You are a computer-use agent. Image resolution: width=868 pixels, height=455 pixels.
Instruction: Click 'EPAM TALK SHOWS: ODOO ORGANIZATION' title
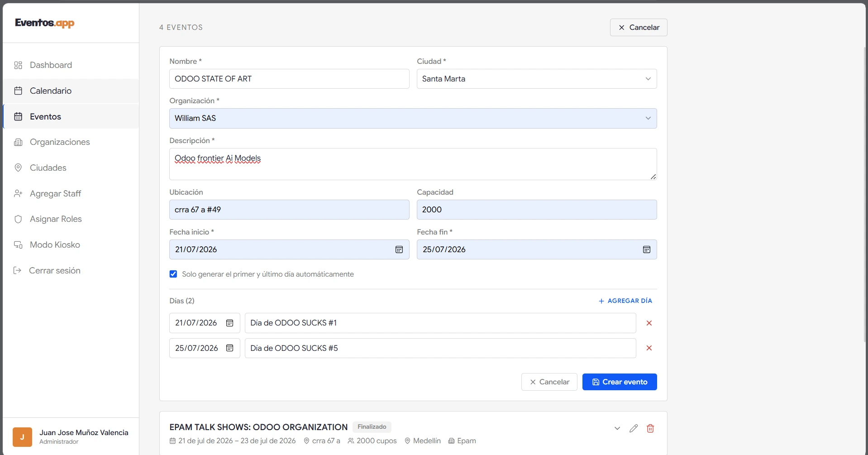[x=258, y=427]
